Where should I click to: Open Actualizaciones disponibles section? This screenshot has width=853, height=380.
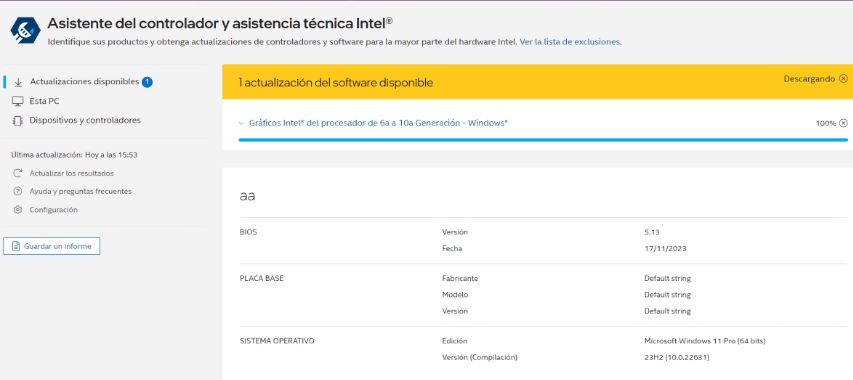pyautogui.click(x=84, y=82)
